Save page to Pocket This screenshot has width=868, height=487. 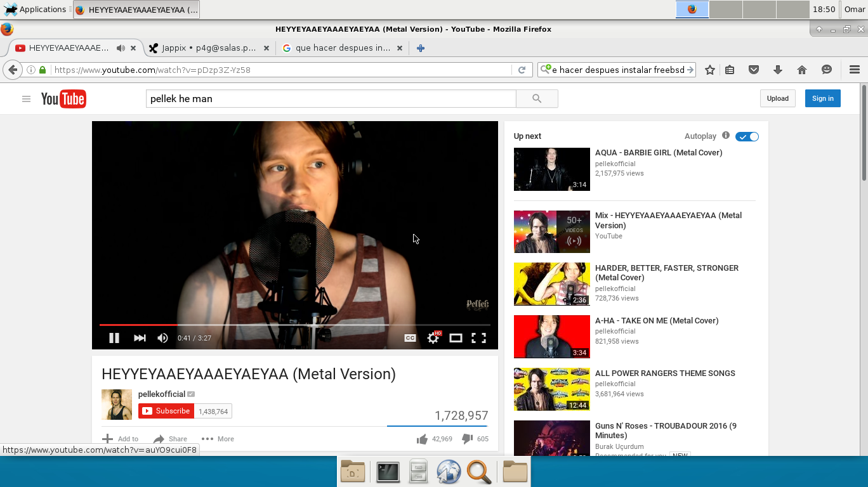tap(754, 70)
